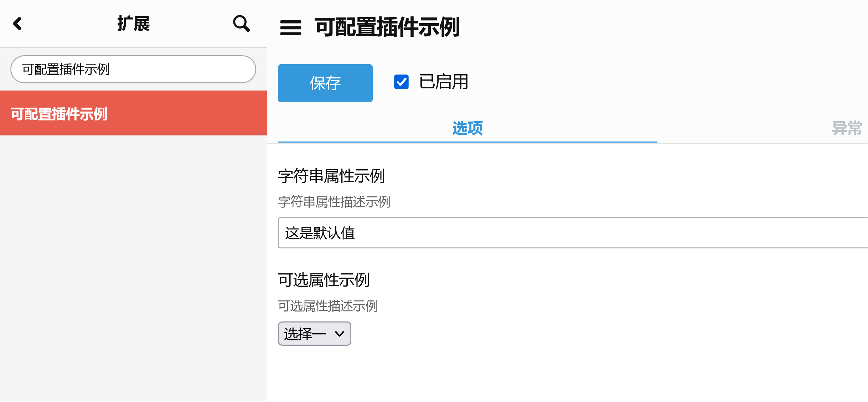Toggle the plugin via the 已启用 label
868x402 pixels.
443,82
